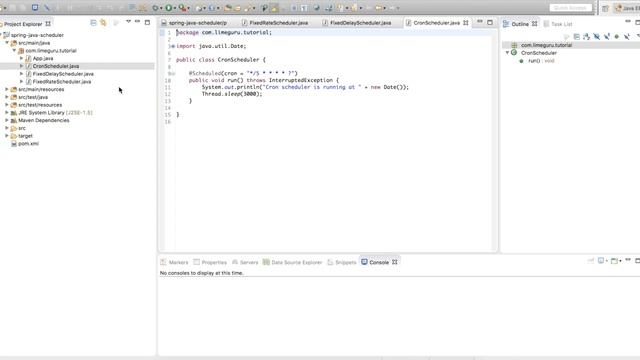The width and height of the screenshot is (640, 360).
Task: Click the 'T' text icon in main toolbar
Action: pos(304,8)
